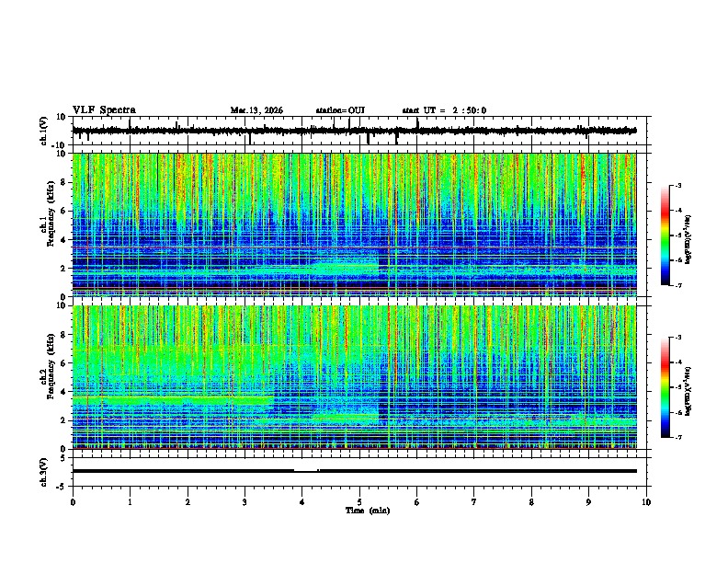728x563 pixels.
Task: Click the '-7' label on the ch.2 colorbar
Action: tap(678, 438)
